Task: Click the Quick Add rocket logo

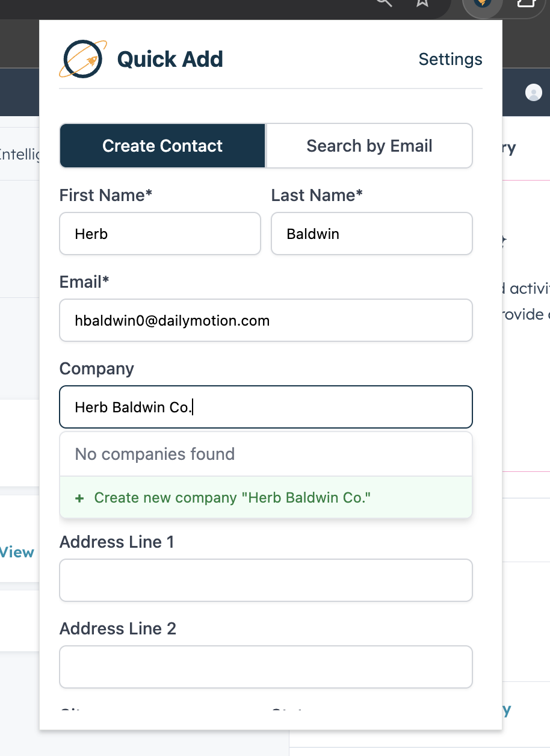Action: coord(83,59)
